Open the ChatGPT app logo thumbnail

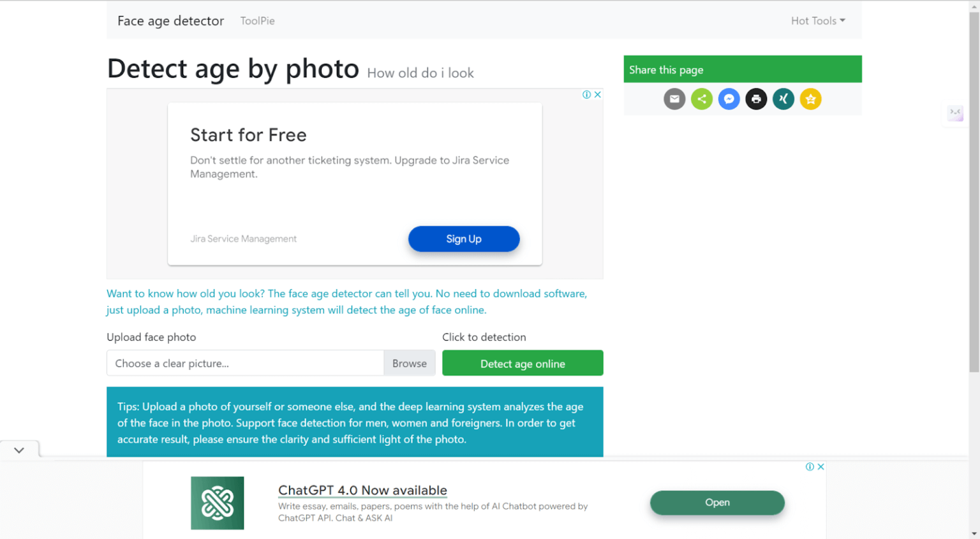click(x=217, y=503)
